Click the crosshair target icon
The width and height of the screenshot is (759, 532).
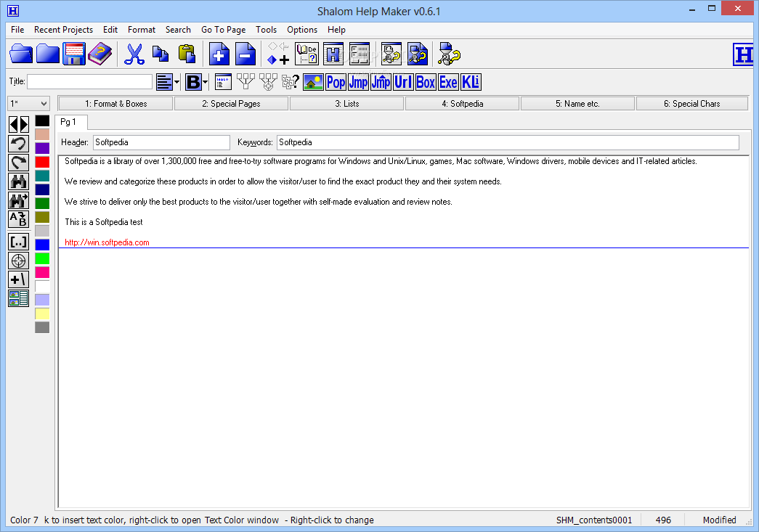click(x=18, y=261)
